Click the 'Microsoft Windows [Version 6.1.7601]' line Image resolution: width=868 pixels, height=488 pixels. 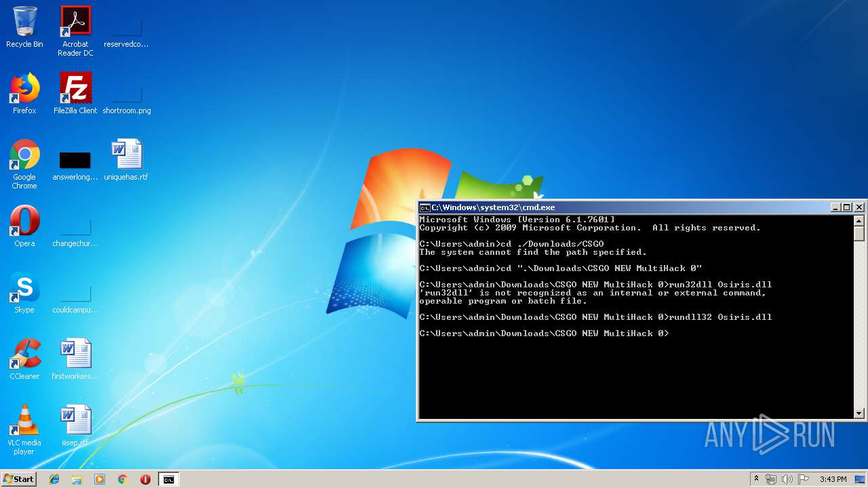[517, 220]
